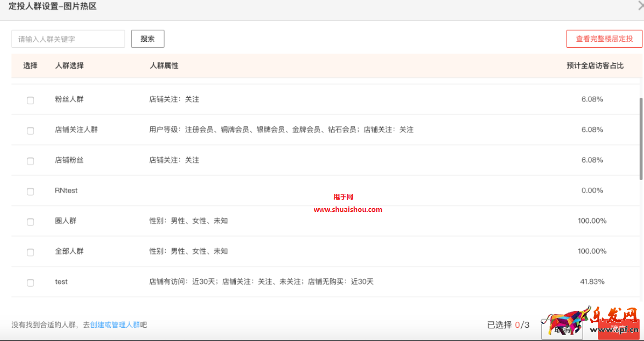This screenshot has height=341, width=644.
Task: Click the 取消 cancel button
Action: point(562,329)
